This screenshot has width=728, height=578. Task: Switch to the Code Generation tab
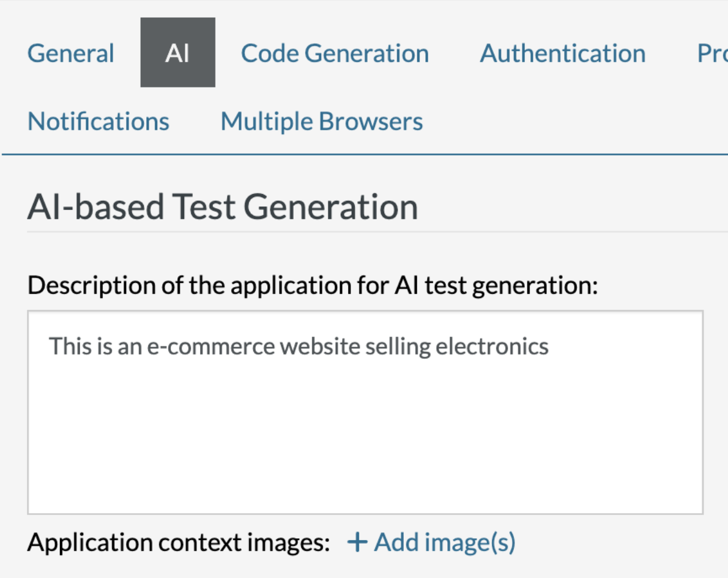(x=335, y=53)
